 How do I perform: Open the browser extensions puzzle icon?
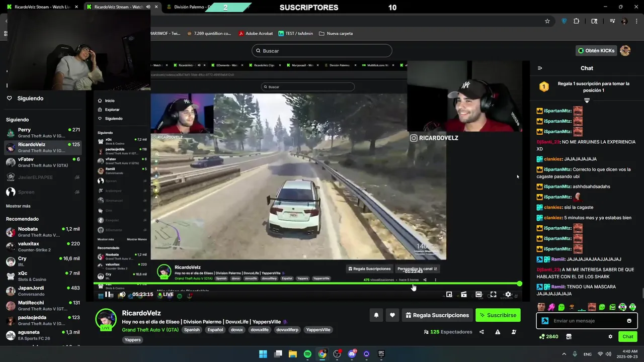pos(577,21)
